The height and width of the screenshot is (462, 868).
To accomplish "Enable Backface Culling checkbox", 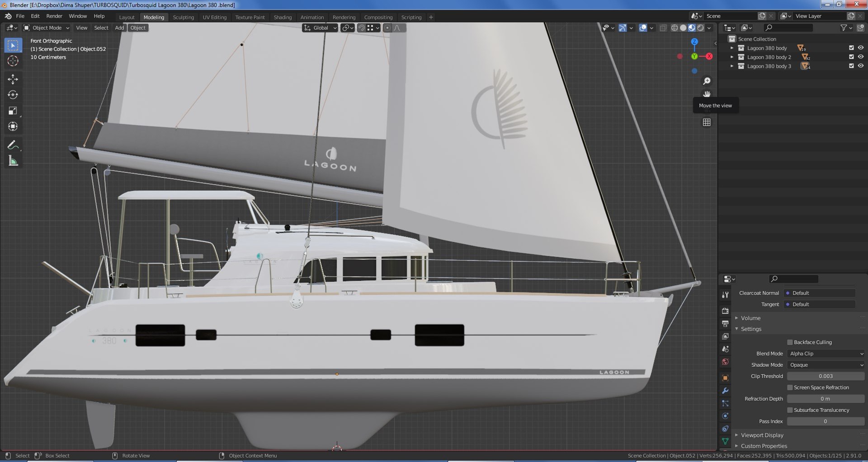I will 790,342.
